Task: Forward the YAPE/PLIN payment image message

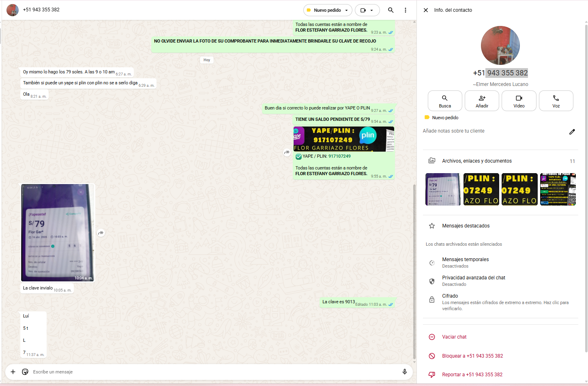Action: (287, 152)
